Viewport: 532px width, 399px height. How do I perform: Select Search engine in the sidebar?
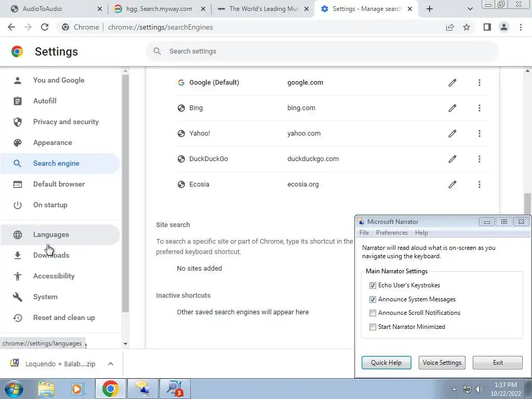(x=60, y=164)
